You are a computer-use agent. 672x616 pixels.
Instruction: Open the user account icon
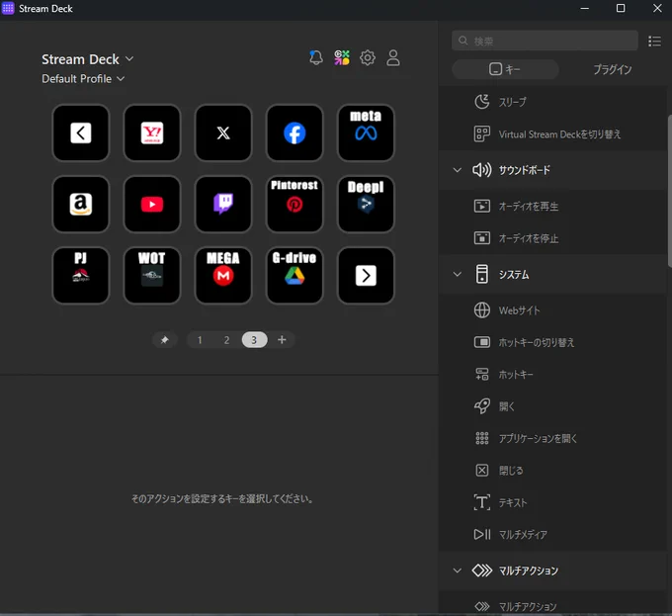pos(393,57)
